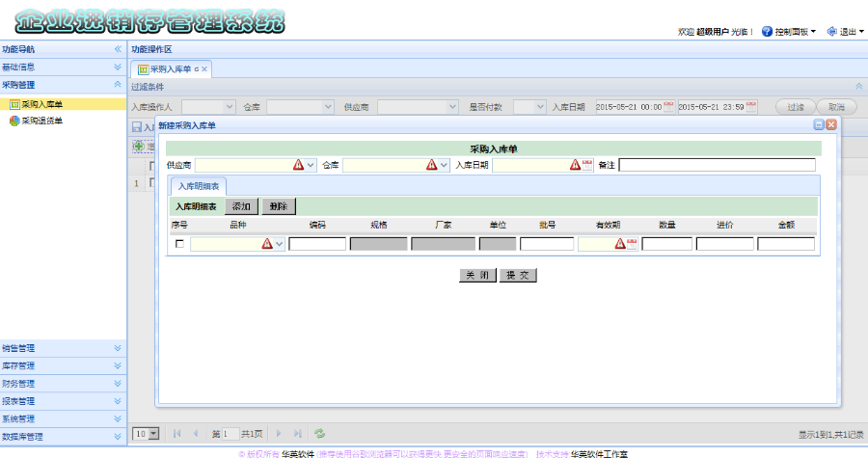Tick the detail row checkbox
Viewport: 868px width, 458px height.
click(179, 244)
